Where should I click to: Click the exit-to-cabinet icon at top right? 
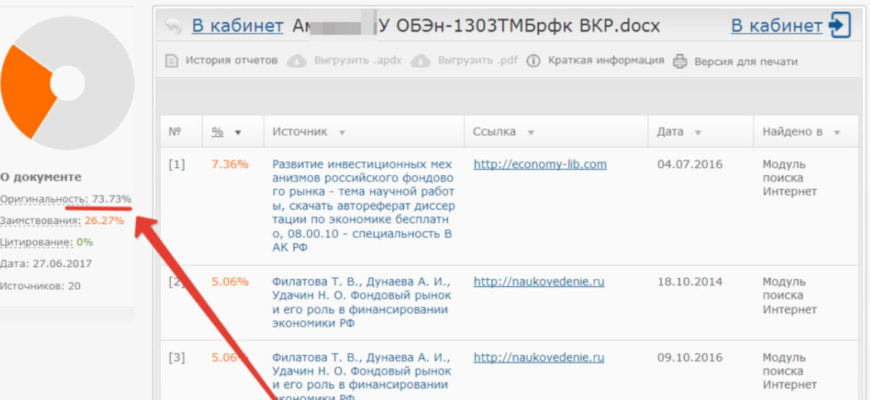(840, 26)
